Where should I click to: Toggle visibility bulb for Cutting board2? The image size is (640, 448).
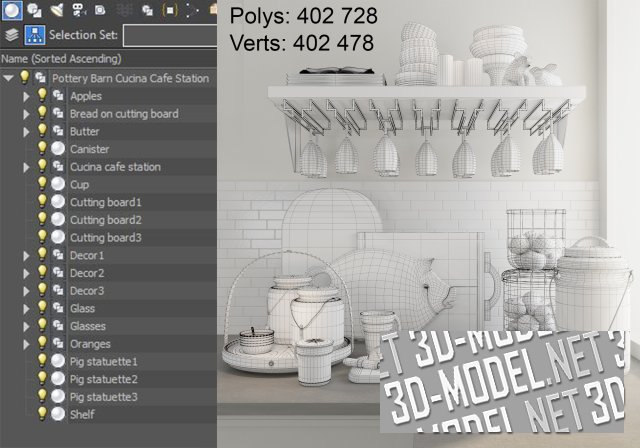(x=42, y=220)
